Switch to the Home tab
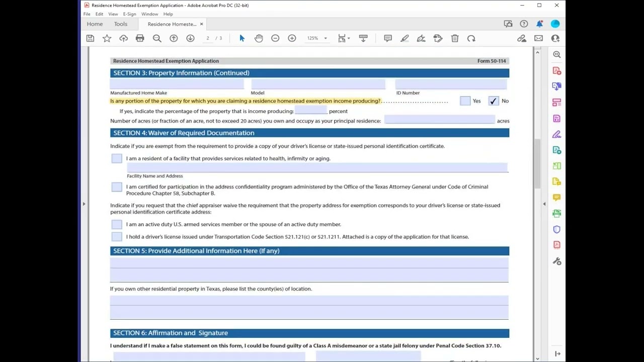The width and height of the screenshot is (644, 362). click(95, 24)
